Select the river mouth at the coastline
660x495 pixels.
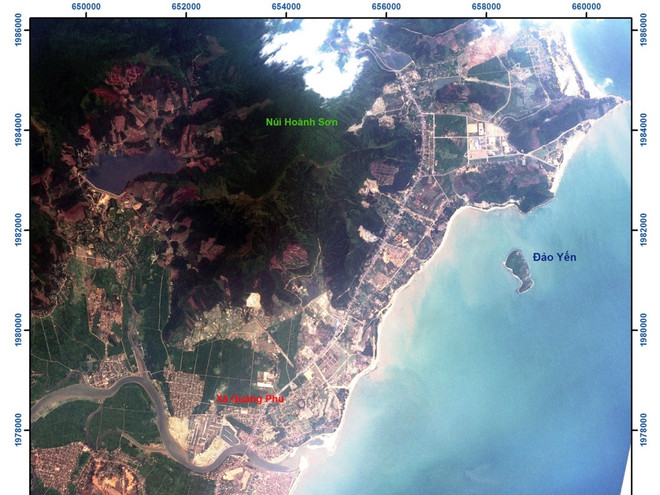coord(300,462)
